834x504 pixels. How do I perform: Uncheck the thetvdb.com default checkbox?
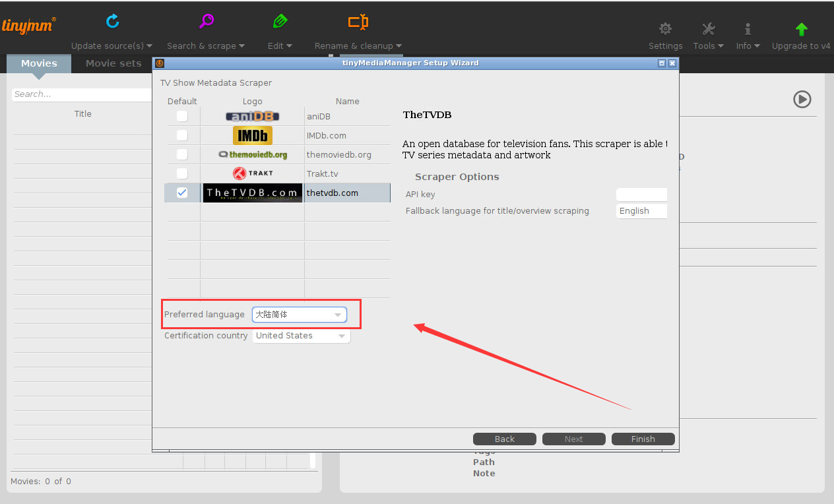[x=182, y=193]
